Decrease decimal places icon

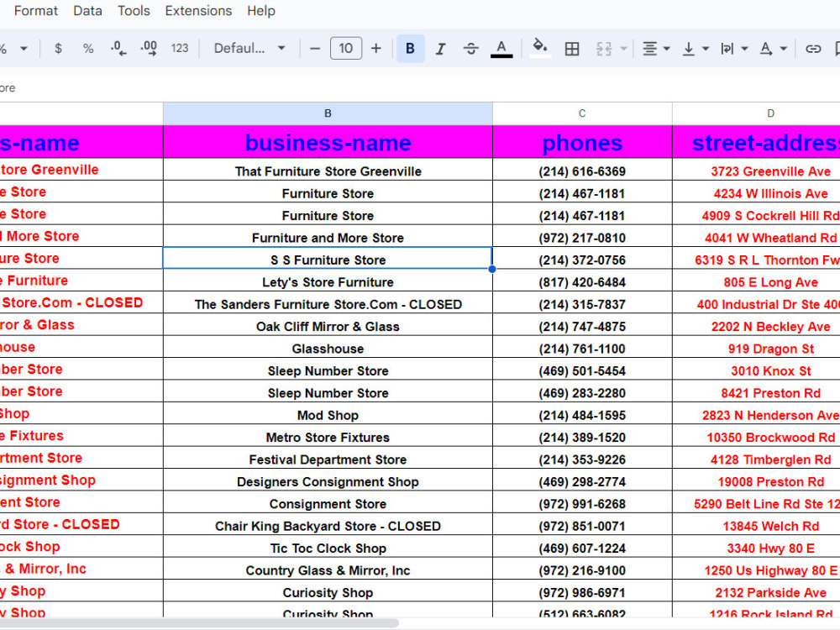coord(118,49)
